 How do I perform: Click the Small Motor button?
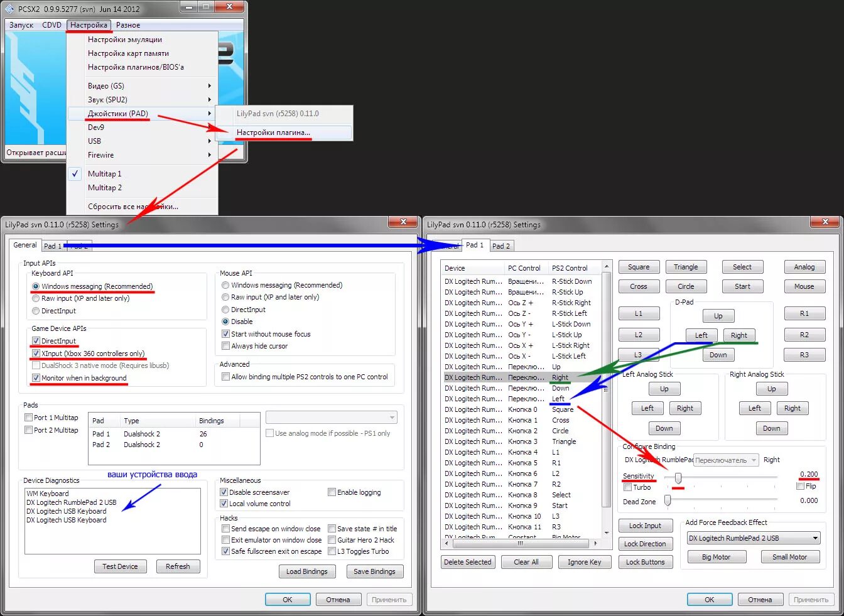[790, 557]
